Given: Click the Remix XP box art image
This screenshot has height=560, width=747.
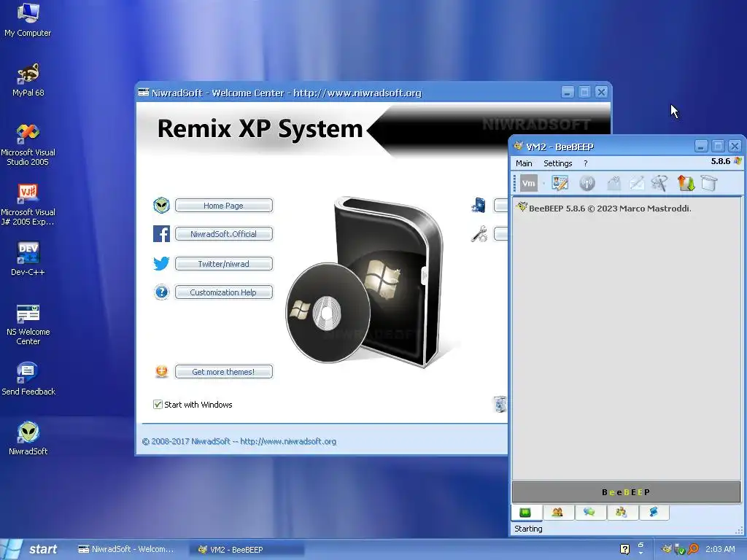Looking at the screenshot, I should [x=365, y=282].
